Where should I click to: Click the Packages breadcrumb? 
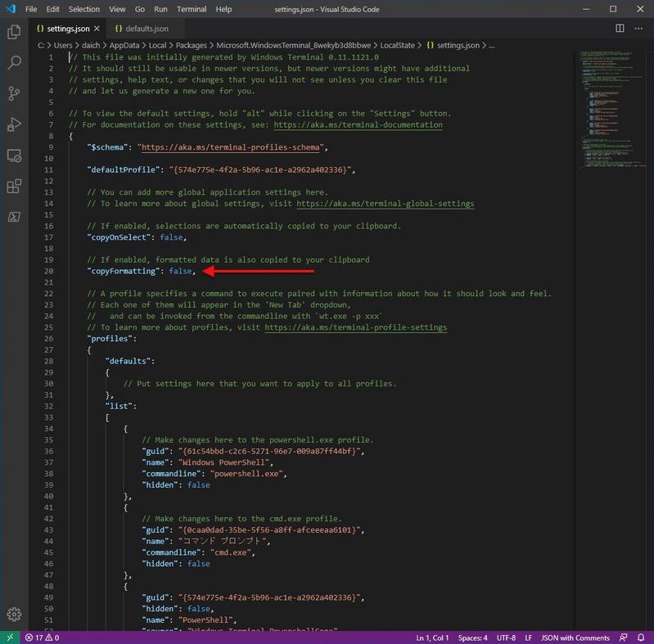pos(191,45)
